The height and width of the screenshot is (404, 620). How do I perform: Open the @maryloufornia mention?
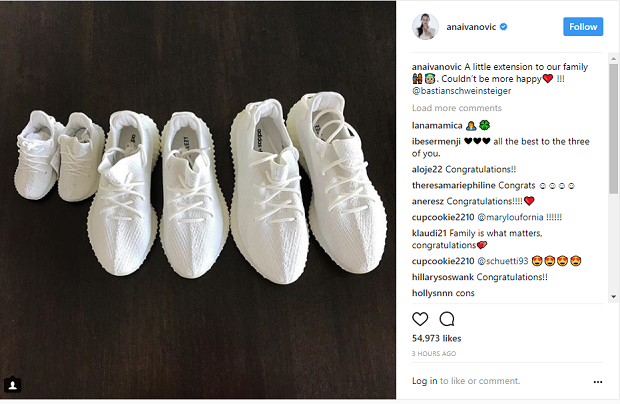point(510,217)
